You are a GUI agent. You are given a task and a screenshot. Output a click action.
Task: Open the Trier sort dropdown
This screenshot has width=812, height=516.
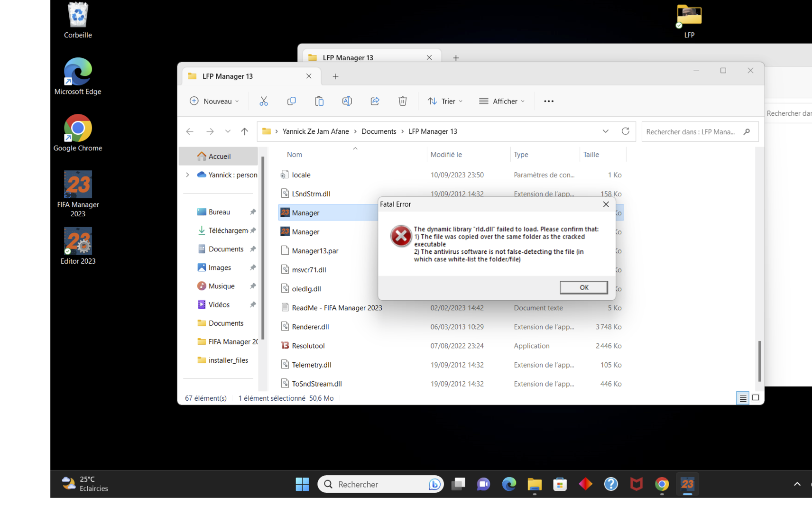tap(445, 101)
